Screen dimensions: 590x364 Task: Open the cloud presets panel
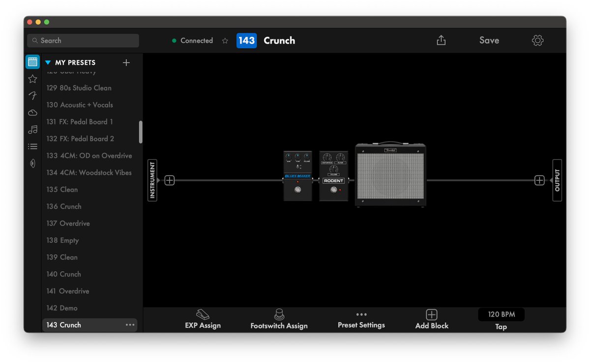coord(32,112)
